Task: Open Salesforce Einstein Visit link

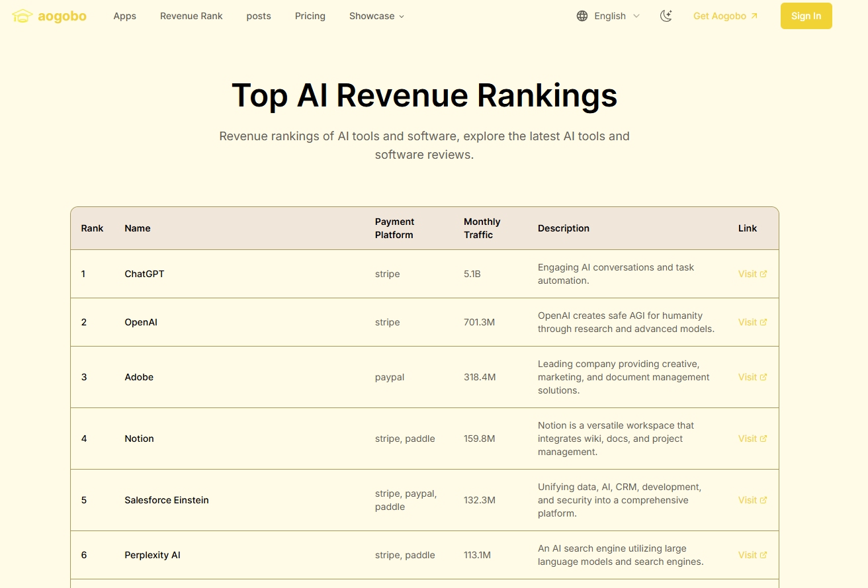Action: click(753, 500)
